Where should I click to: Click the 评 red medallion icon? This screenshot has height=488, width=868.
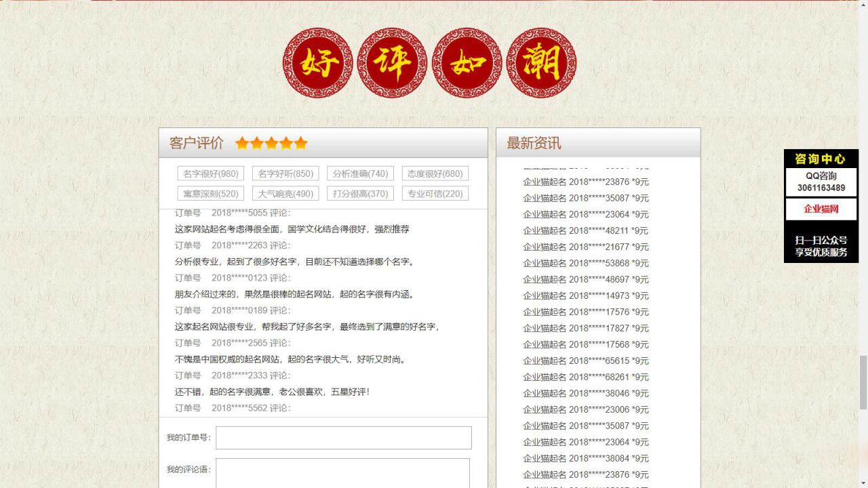click(x=391, y=62)
